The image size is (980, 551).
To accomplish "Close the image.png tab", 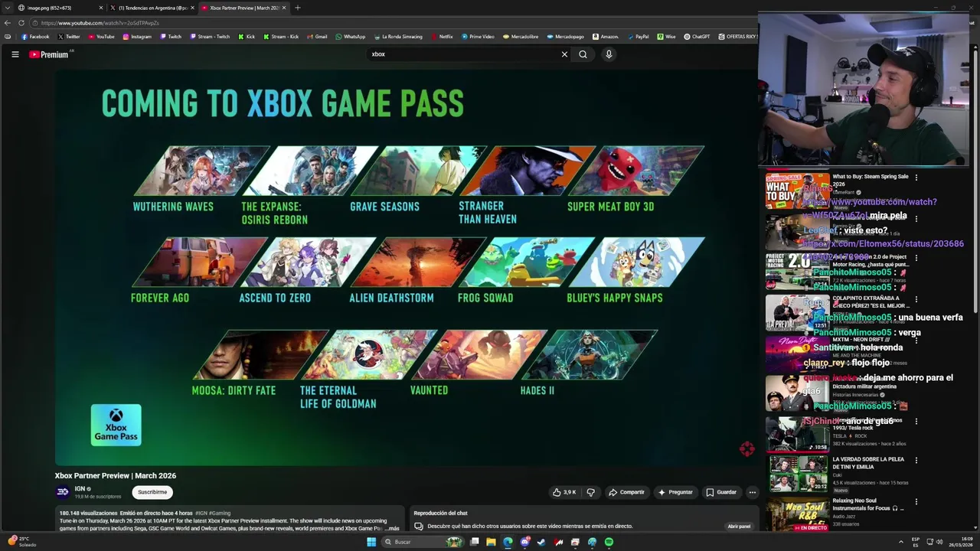I will click(100, 8).
